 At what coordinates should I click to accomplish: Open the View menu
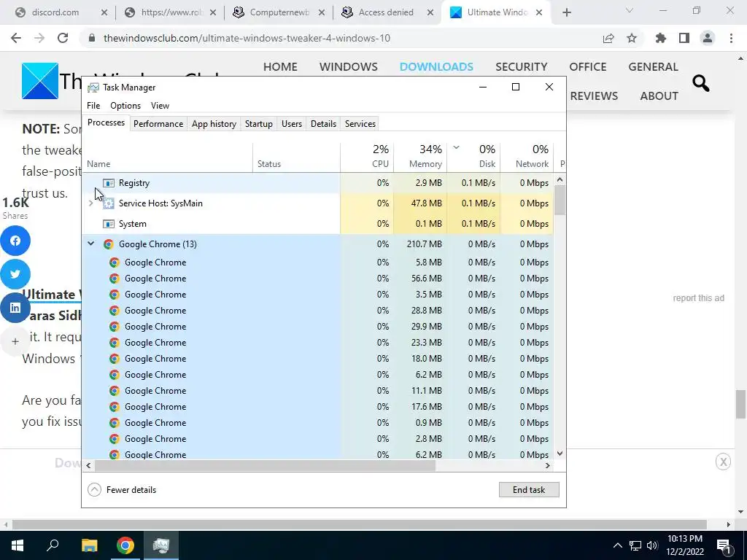tap(160, 106)
